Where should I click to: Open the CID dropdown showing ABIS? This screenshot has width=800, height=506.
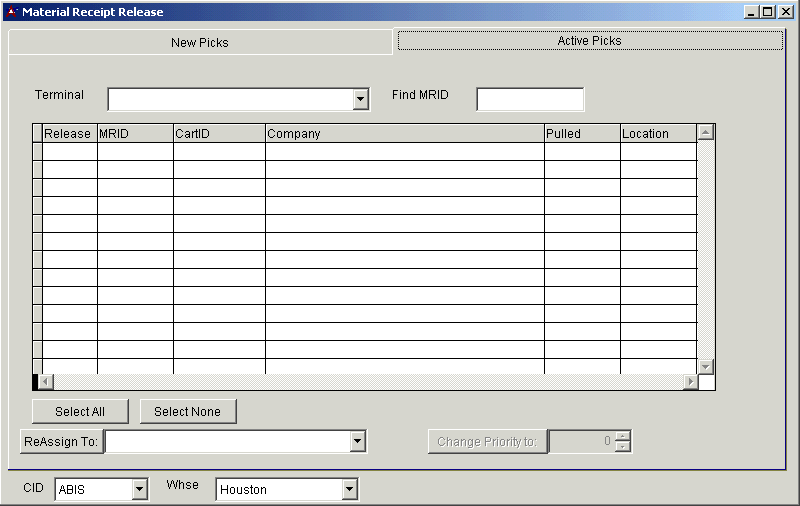[139, 489]
